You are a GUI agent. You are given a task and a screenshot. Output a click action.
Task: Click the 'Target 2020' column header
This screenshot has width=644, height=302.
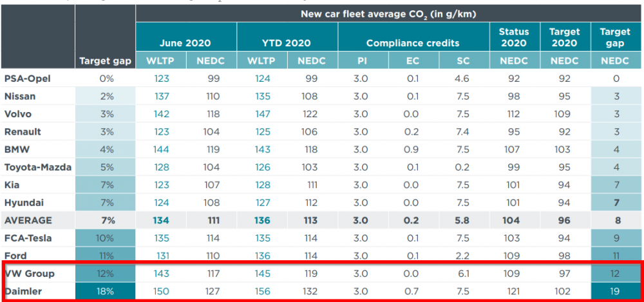[x=565, y=37]
